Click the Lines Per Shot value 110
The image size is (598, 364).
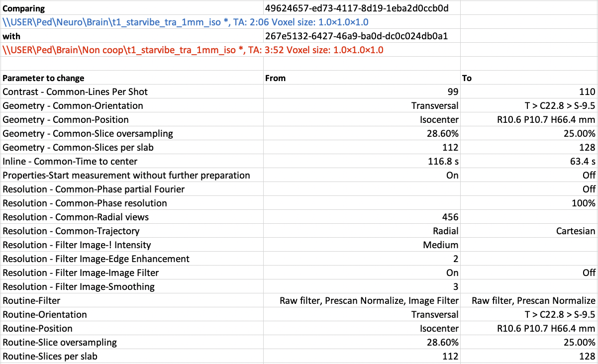pyautogui.click(x=587, y=92)
